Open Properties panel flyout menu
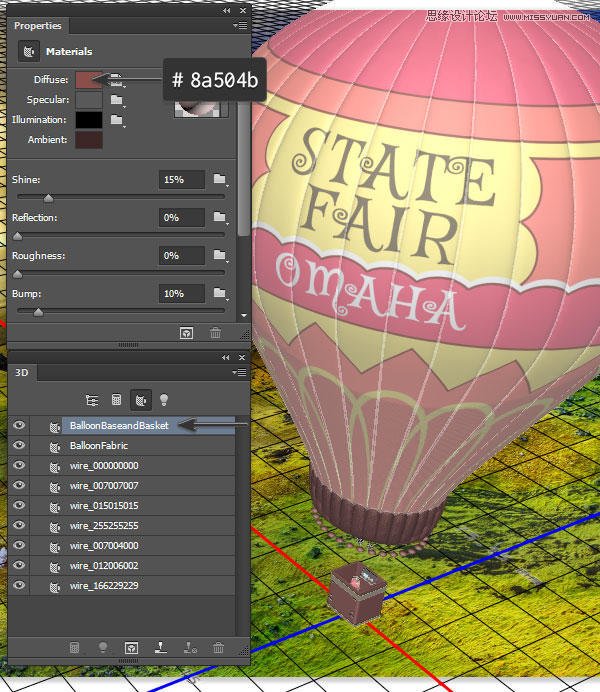Screen dimensions: 600x692 240,26
